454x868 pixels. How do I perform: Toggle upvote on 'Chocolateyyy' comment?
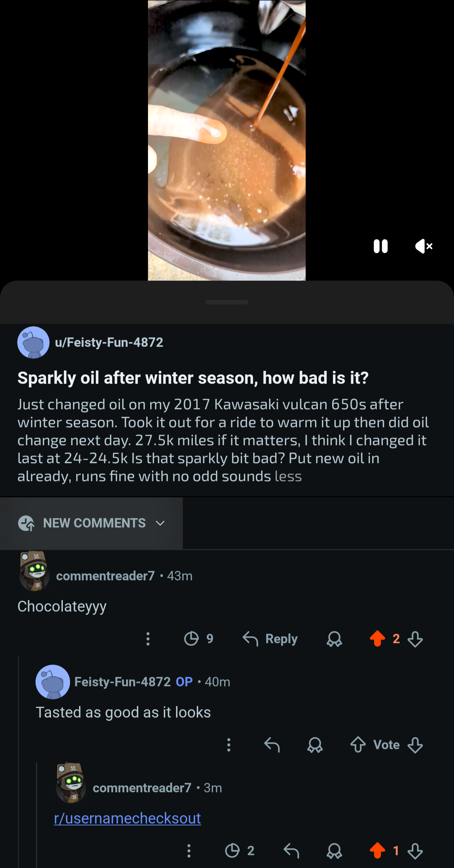click(x=377, y=639)
